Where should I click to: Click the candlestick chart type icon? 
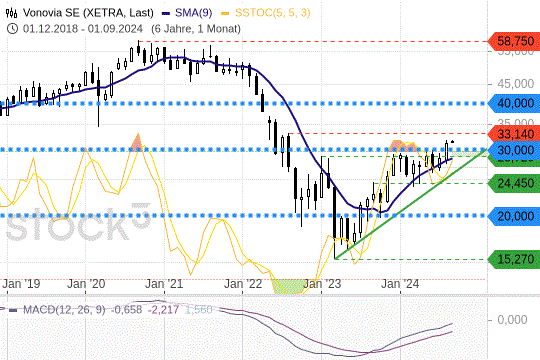click(11, 13)
